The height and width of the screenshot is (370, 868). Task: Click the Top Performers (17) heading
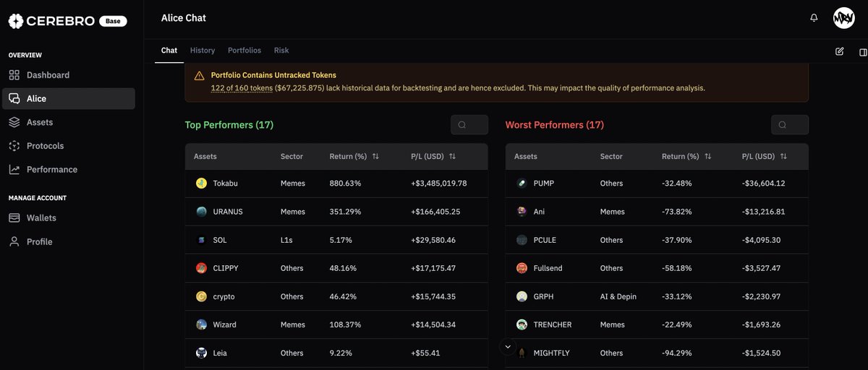coord(229,125)
